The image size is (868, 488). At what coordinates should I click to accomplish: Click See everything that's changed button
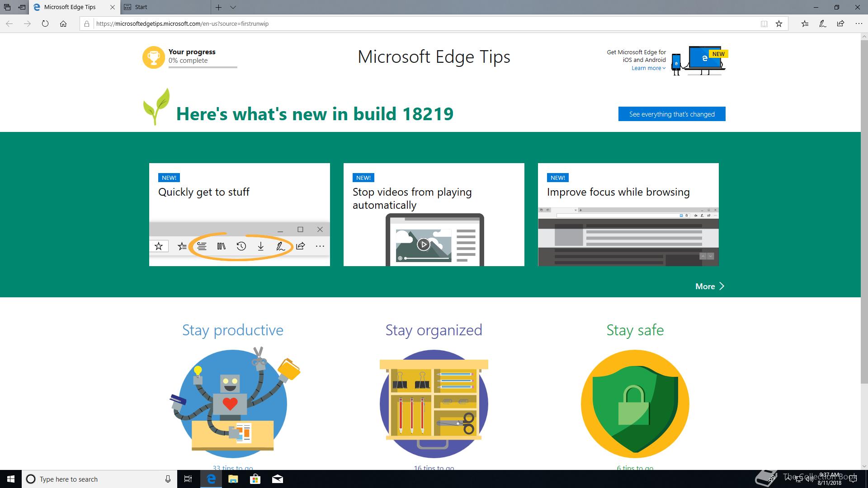tap(672, 114)
